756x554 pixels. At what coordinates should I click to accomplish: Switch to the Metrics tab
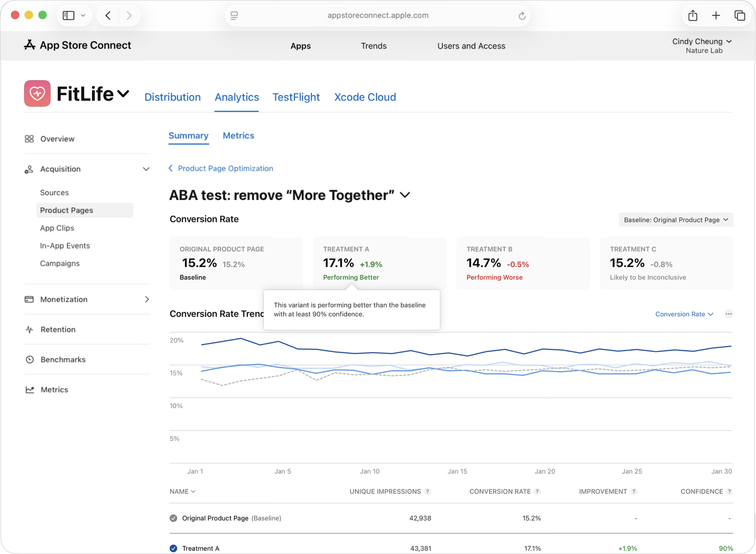click(238, 136)
